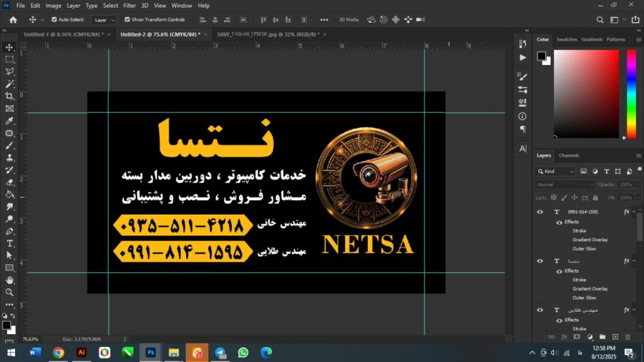This screenshot has height=362, width=644.
Task: Open the Layer menu
Action: tap(74, 5)
